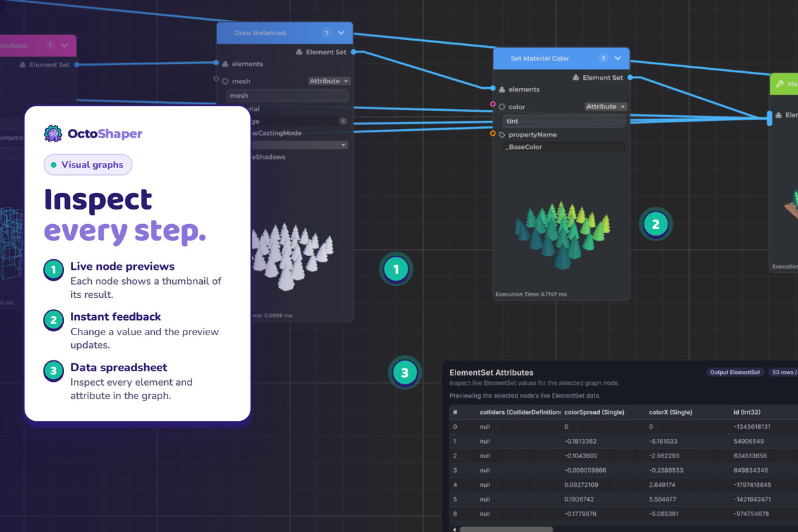Select the pink color input port
Screen dimensions: 798x532
(x=493, y=104)
